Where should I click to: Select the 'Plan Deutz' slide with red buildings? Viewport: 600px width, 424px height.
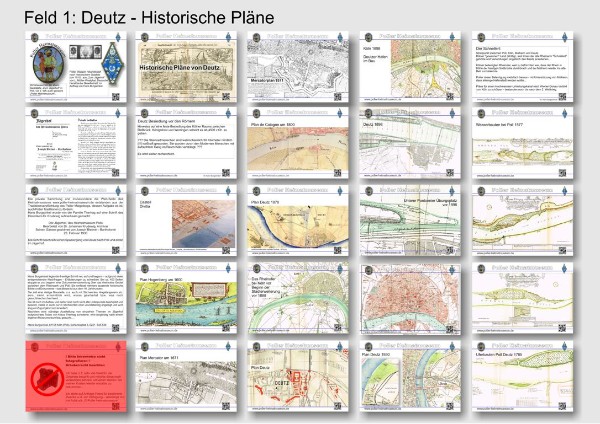click(x=298, y=376)
